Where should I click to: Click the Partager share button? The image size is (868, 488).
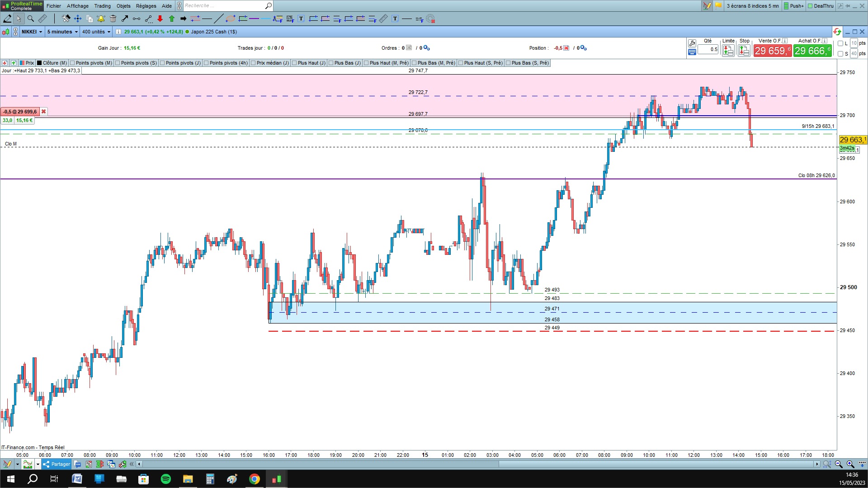point(57,464)
